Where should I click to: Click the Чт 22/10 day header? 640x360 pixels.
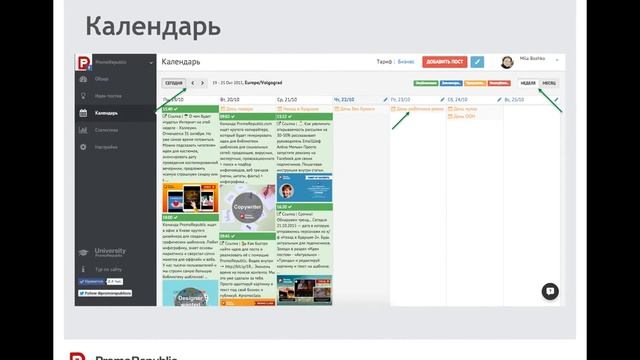[x=344, y=100]
